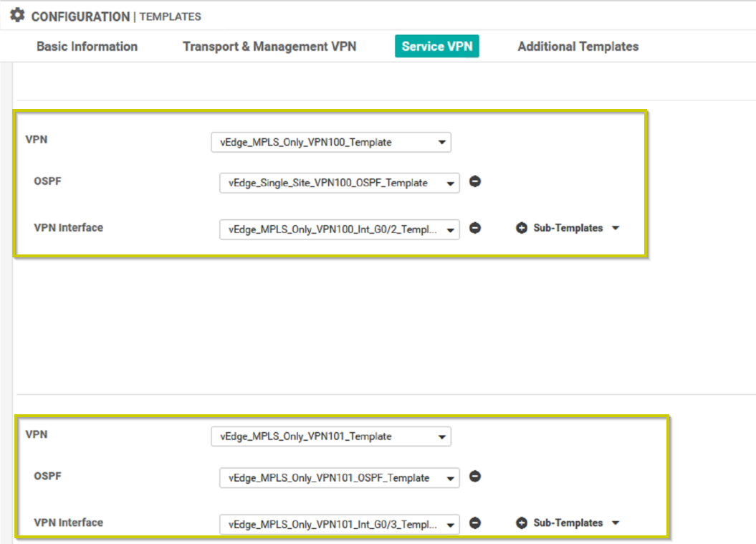Image resolution: width=756 pixels, height=544 pixels.
Task: Select the Service VPN tab
Action: pos(437,47)
